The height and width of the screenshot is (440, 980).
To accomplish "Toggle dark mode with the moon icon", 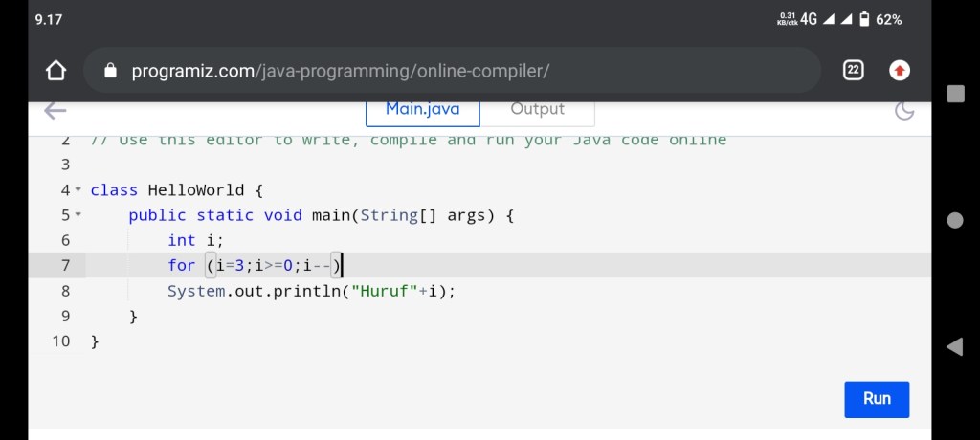I will pyautogui.click(x=903, y=110).
